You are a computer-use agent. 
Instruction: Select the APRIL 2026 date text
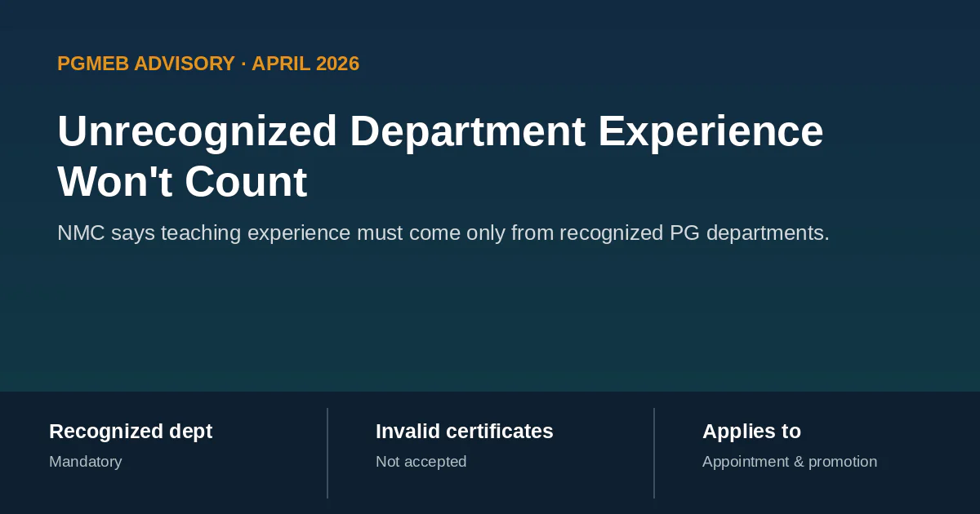point(305,64)
